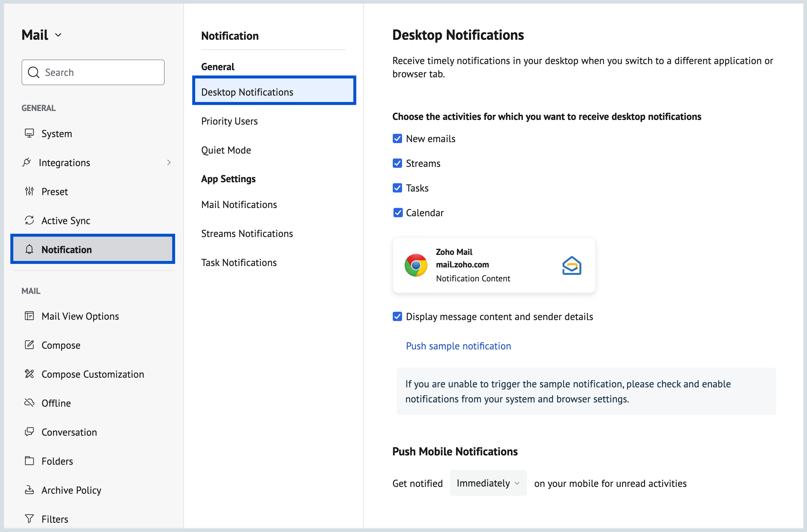Image resolution: width=807 pixels, height=532 pixels.
Task: Open Integrations settings via its plug icon
Action: [x=28, y=162]
